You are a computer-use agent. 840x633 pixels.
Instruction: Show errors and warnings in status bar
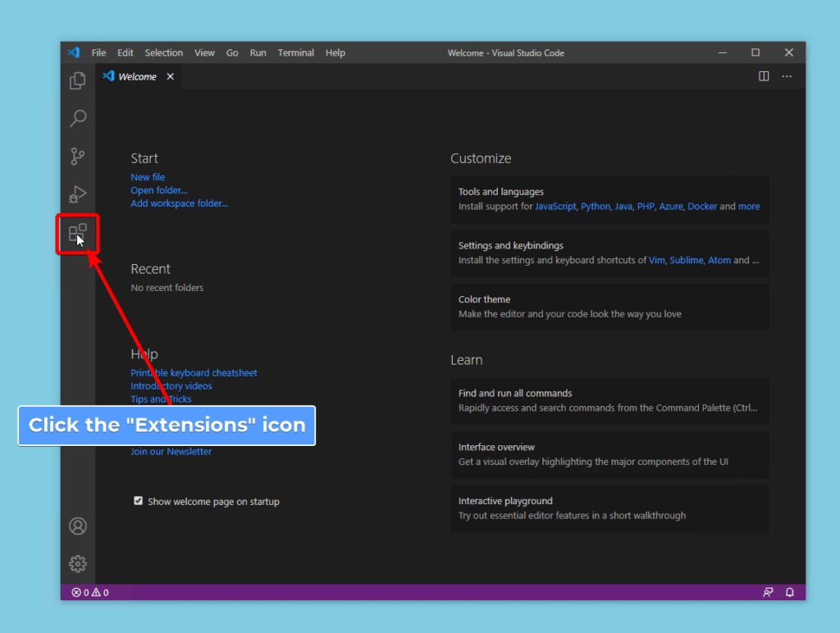90,592
